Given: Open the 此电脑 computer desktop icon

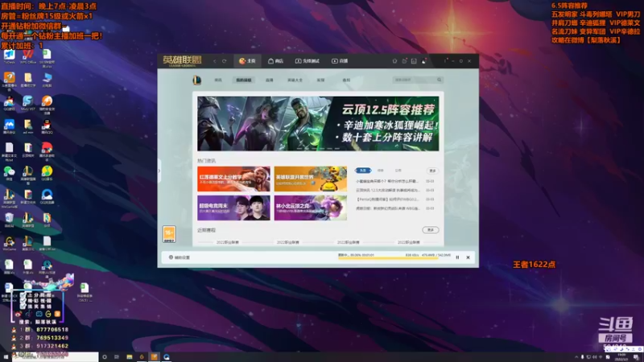Looking at the screenshot, I should (47, 79).
